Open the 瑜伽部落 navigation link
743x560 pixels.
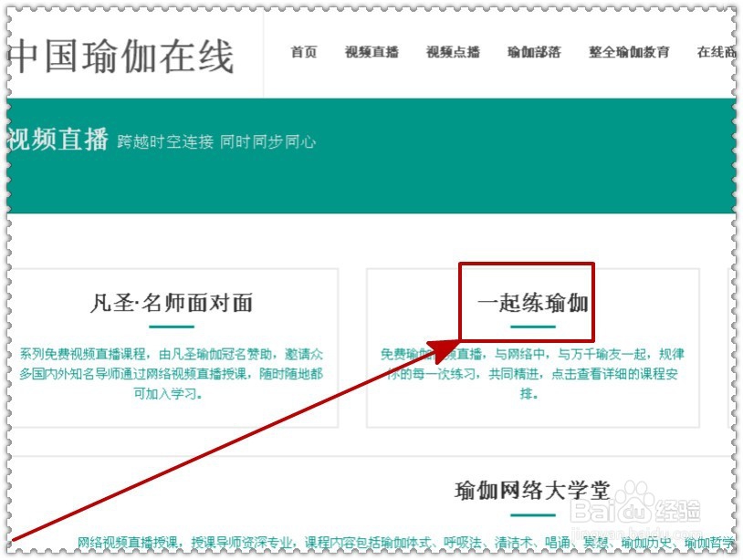pyautogui.click(x=534, y=52)
